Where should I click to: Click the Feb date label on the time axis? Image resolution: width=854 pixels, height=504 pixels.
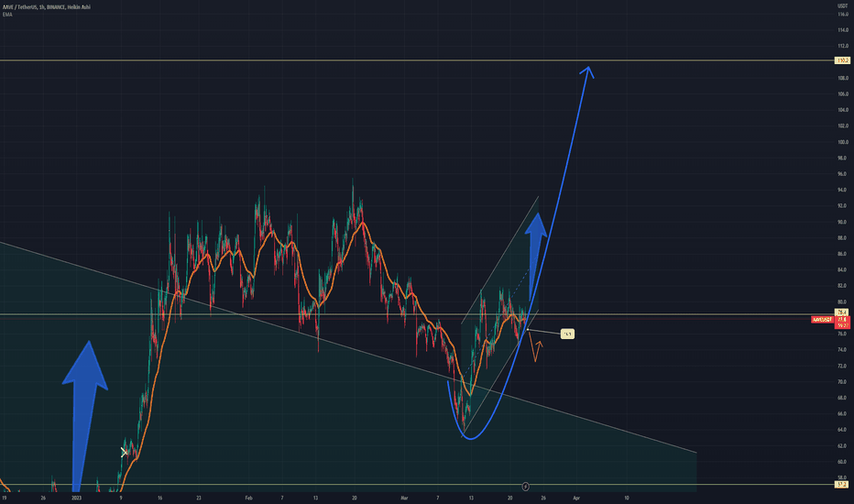click(248, 498)
